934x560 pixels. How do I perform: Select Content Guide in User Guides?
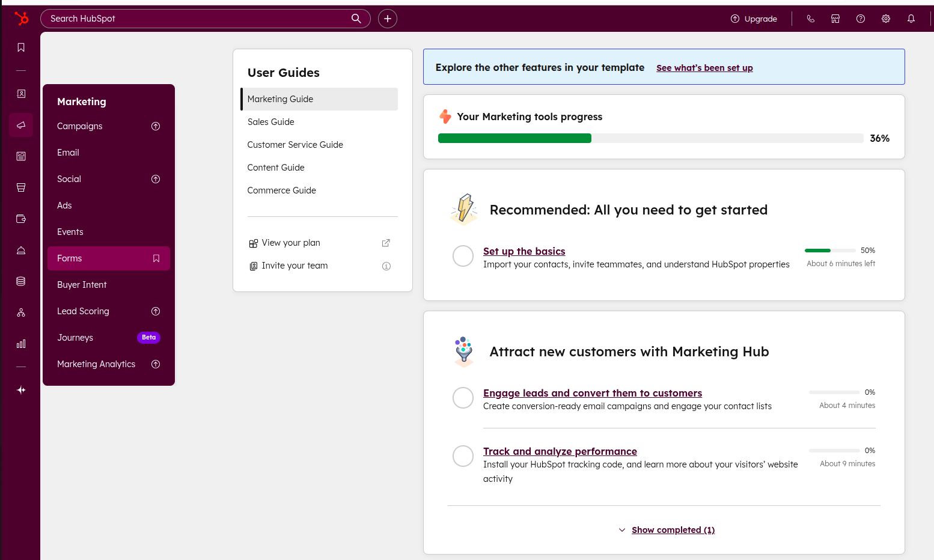(319, 168)
